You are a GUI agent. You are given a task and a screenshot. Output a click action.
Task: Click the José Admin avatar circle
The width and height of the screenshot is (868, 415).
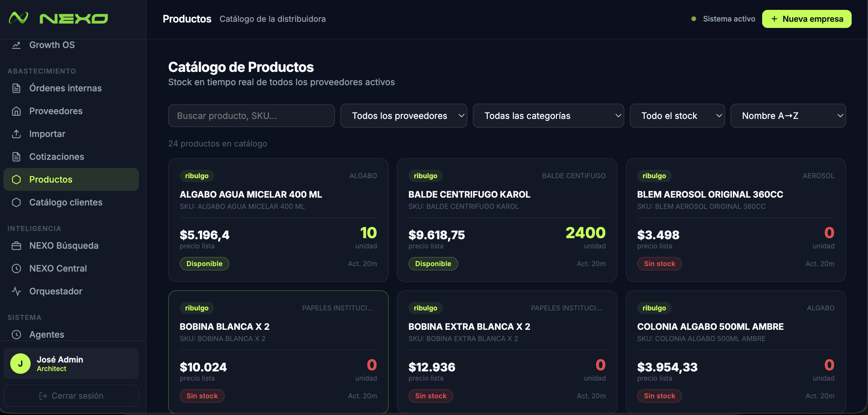click(x=20, y=364)
